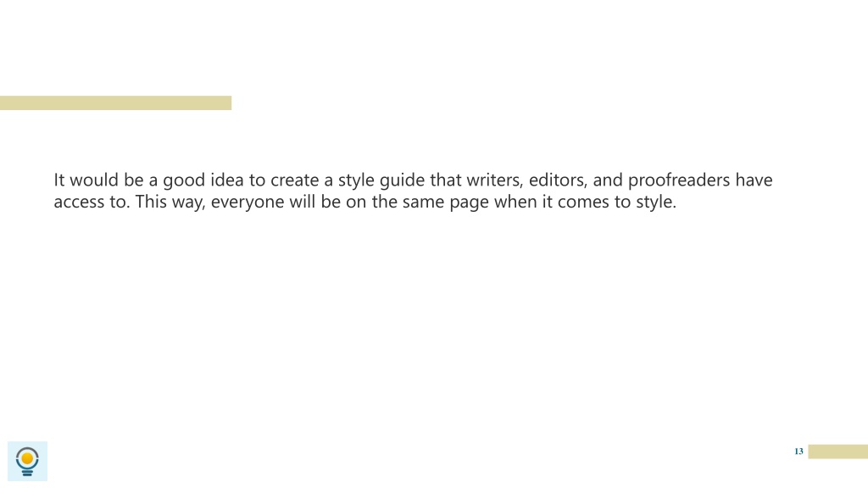Click the orange center of the lightbulb
Screen dimensions: 868x488
[27, 458]
